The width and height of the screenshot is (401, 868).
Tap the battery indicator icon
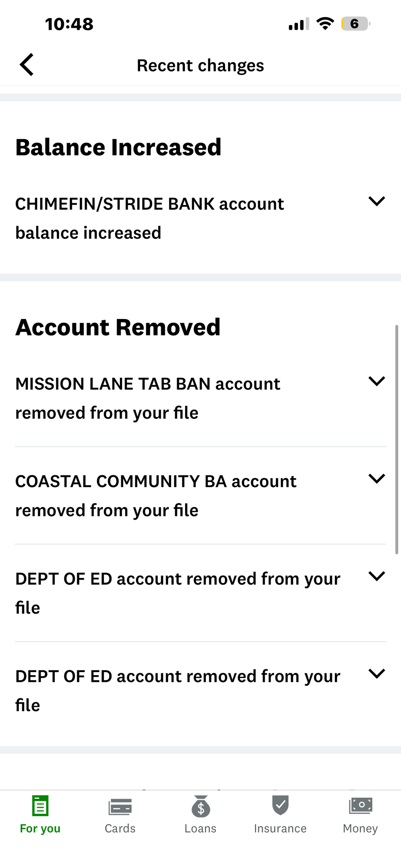[x=355, y=24]
